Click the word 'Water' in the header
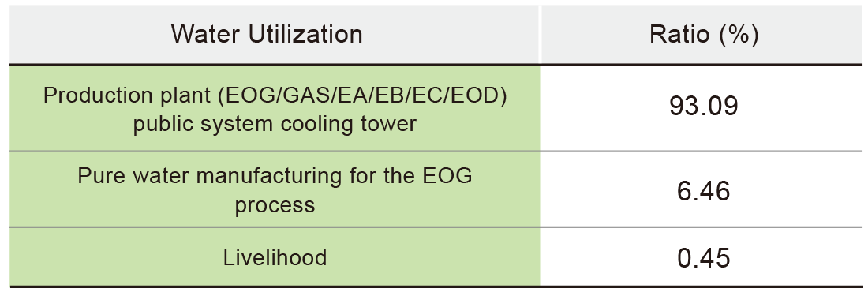 point(205,35)
